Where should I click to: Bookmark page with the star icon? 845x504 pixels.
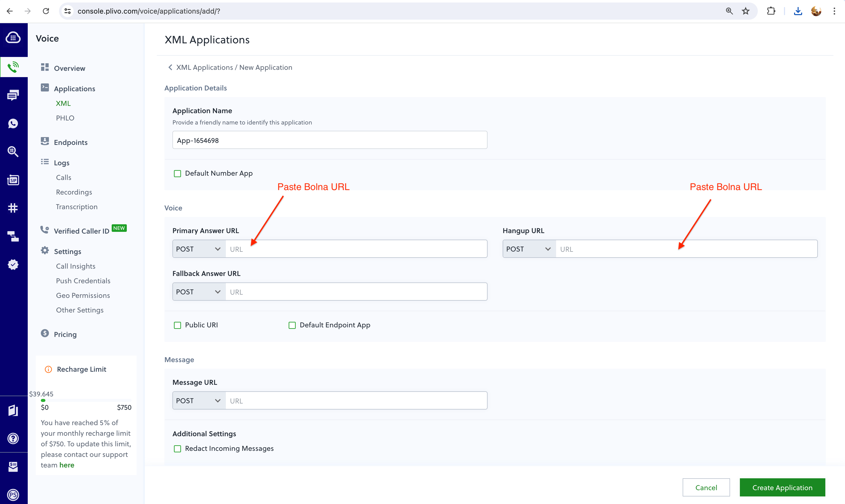click(746, 11)
